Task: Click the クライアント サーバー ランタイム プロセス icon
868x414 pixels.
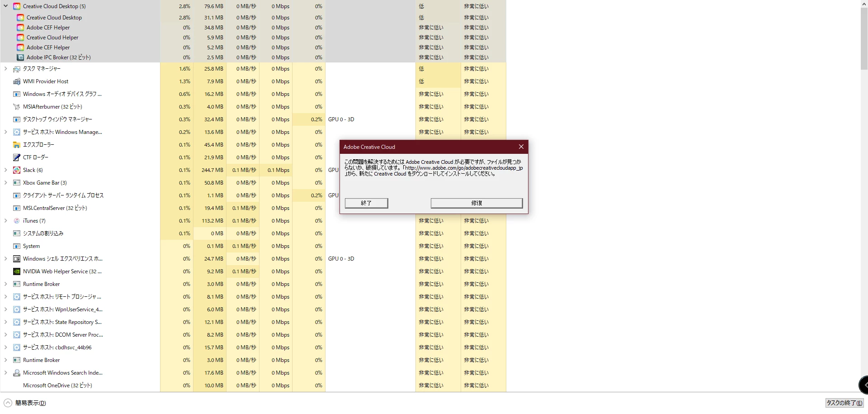Action: point(17,195)
